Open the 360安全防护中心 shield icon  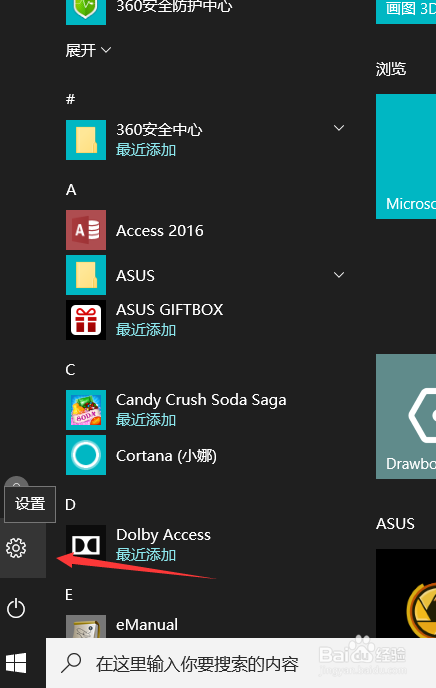pos(86,11)
